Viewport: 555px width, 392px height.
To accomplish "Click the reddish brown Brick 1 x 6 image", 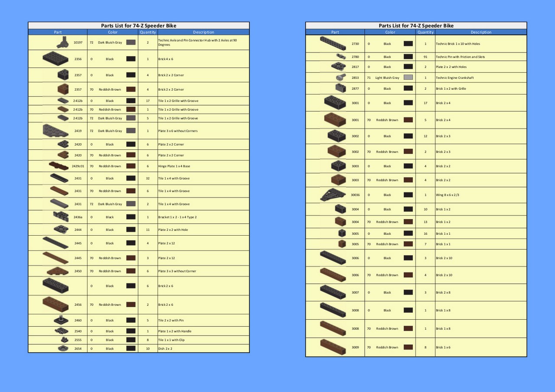I will click(333, 347).
